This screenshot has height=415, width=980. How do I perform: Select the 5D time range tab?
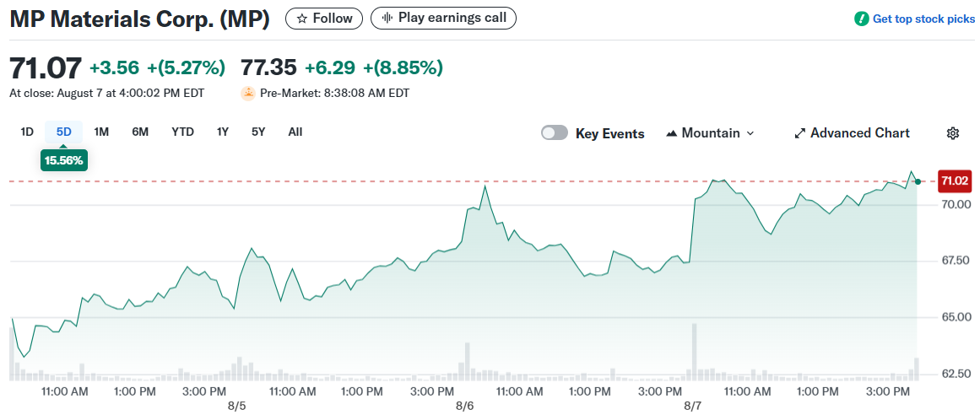point(64,132)
